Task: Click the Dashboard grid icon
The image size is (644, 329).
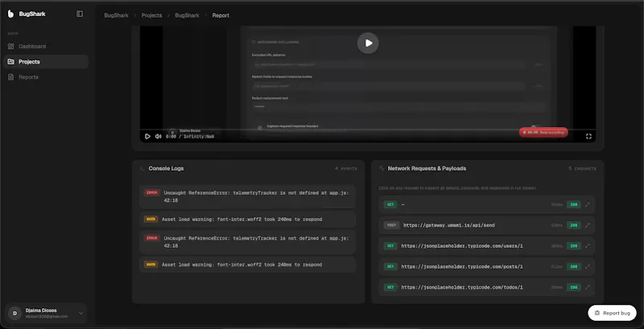Action: tap(11, 47)
